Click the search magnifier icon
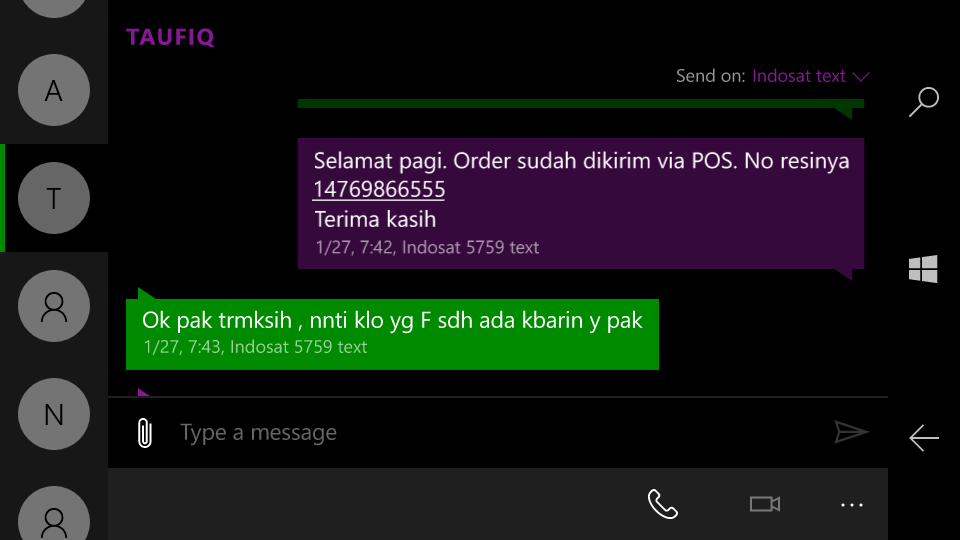Image resolution: width=960 pixels, height=540 pixels. (x=923, y=102)
